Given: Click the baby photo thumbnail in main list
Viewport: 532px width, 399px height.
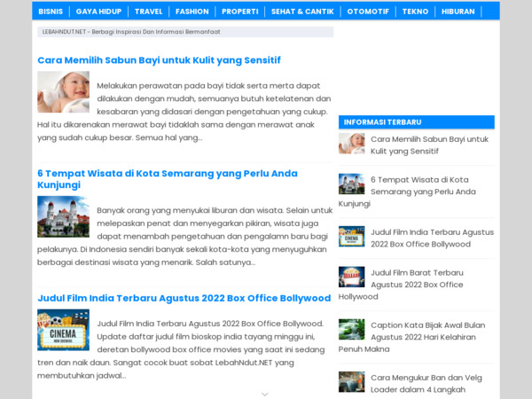Looking at the screenshot, I should click(63, 91).
